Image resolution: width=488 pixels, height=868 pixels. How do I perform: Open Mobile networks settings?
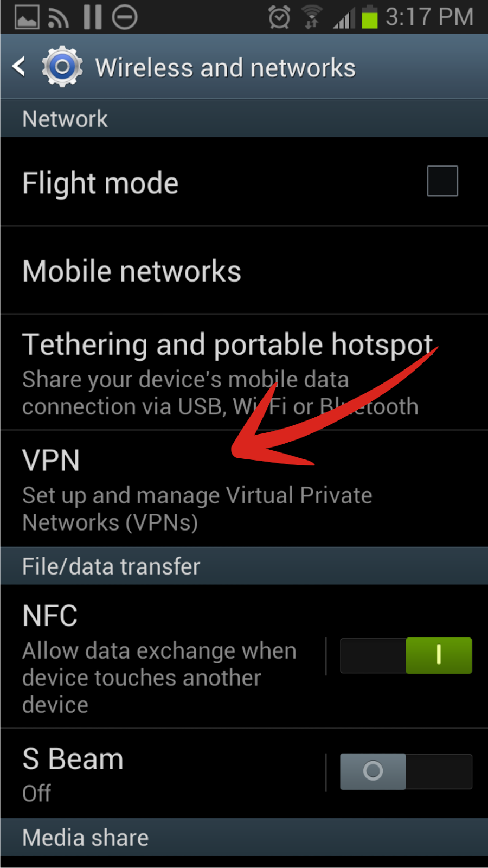point(244,270)
